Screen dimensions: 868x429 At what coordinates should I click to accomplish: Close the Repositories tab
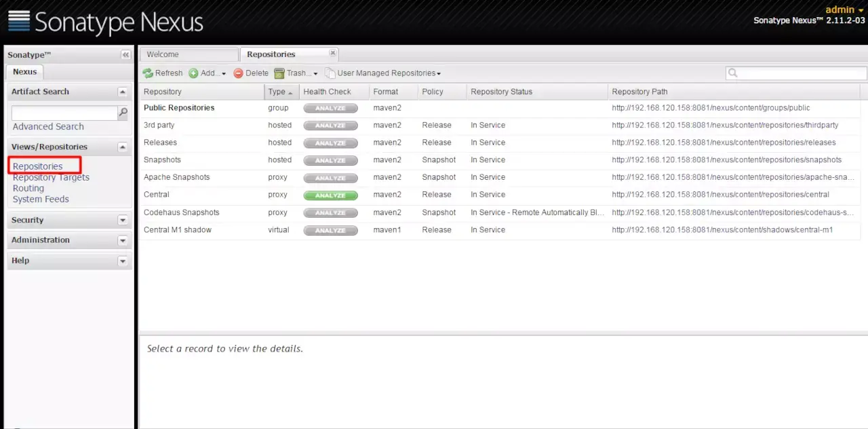point(332,52)
